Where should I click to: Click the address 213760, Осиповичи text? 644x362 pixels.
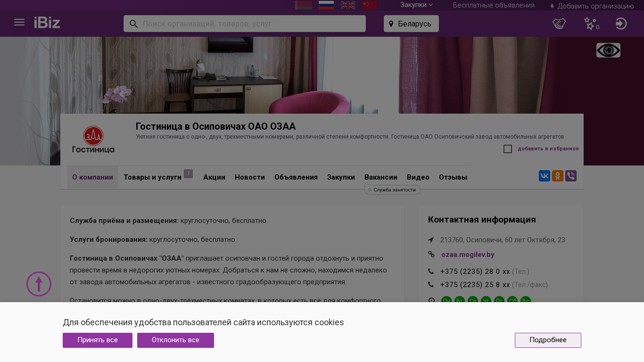coord(503,240)
